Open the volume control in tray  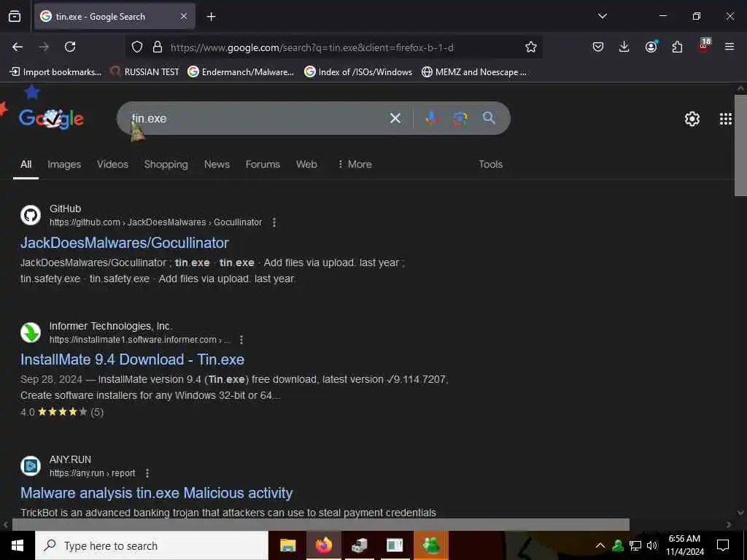(652, 545)
